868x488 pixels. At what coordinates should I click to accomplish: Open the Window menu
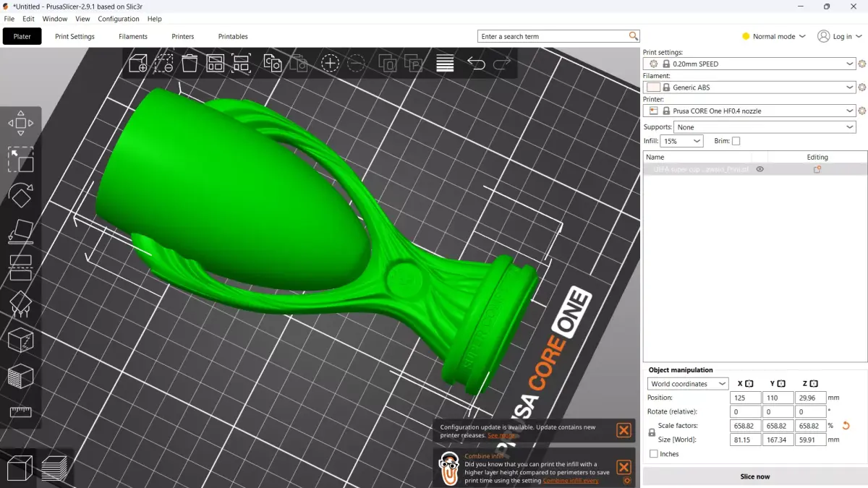[55, 19]
